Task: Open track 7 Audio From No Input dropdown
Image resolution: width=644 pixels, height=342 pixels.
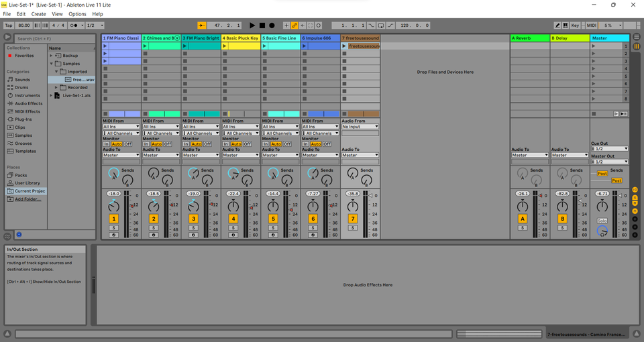Action: point(360,127)
